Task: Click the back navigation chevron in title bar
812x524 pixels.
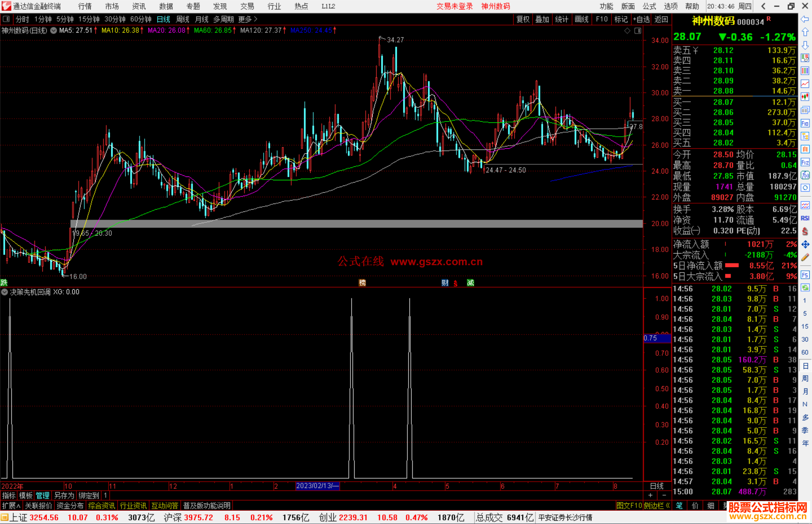Action: [763, 6]
